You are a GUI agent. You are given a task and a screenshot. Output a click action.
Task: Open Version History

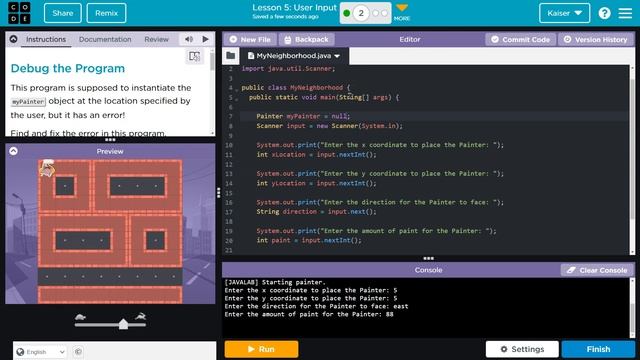coord(596,40)
